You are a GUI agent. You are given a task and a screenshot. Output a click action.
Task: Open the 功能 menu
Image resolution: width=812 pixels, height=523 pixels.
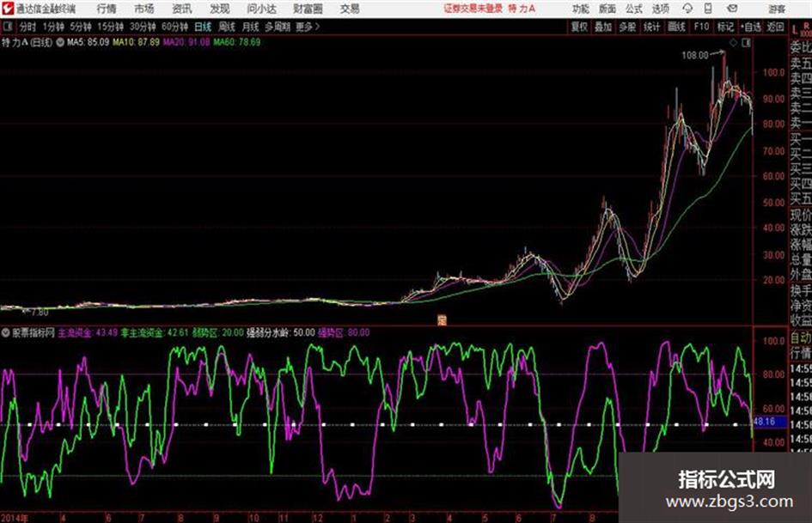(x=580, y=9)
